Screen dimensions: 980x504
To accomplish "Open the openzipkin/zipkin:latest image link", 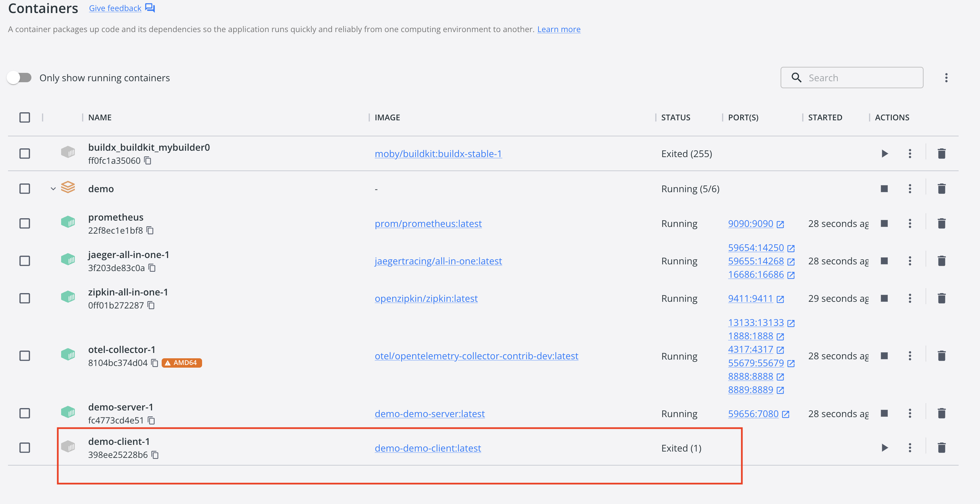I will click(426, 298).
